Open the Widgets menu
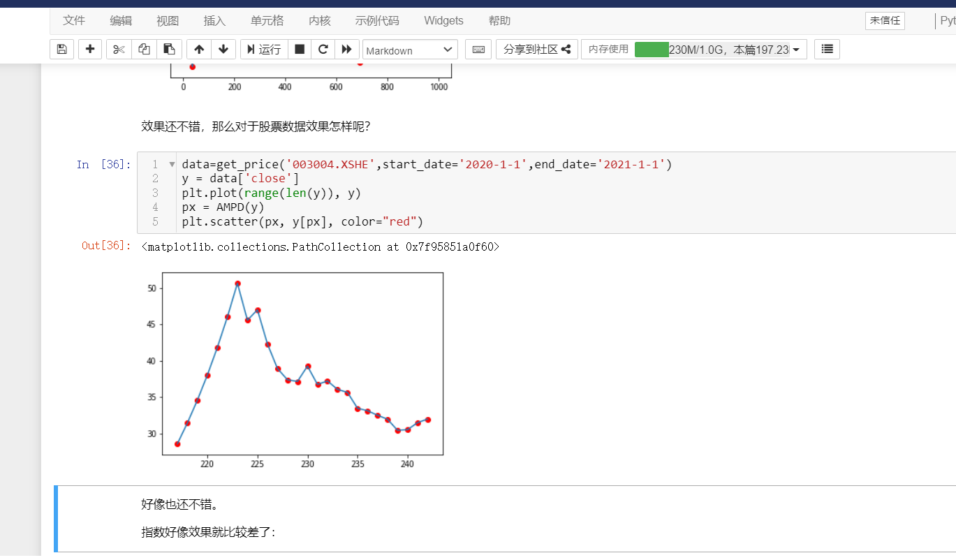Screen dimensions: 956x560 tap(443, 21)
